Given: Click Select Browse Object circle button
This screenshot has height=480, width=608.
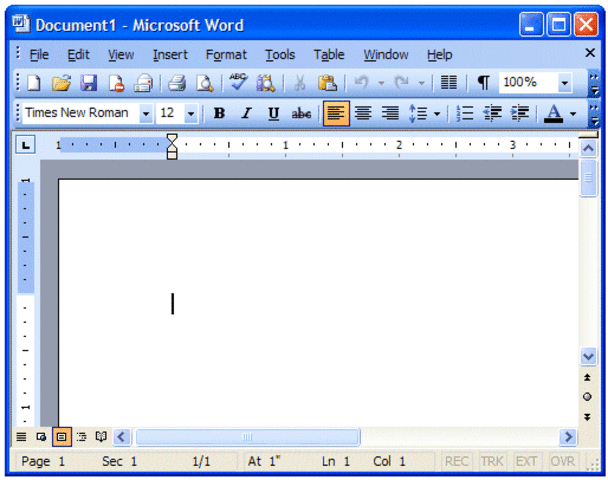Looking at the screenshot, I should pos(587,397).
